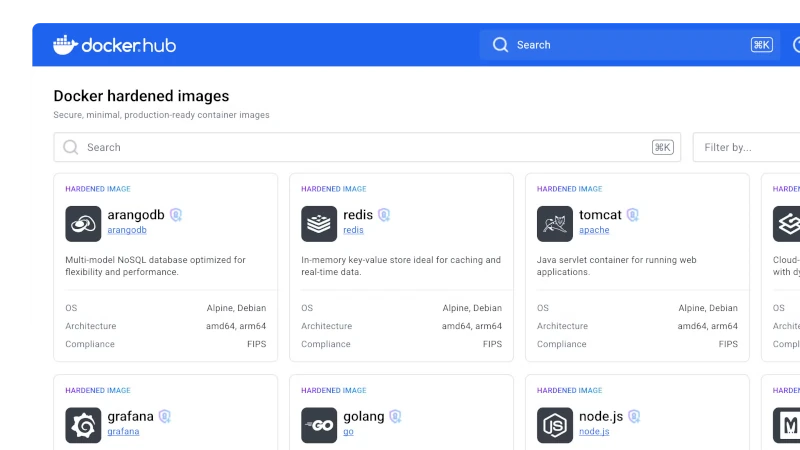Click the shield badge next to node.js
Screen dimensions: 800x450
coord(634,416)
